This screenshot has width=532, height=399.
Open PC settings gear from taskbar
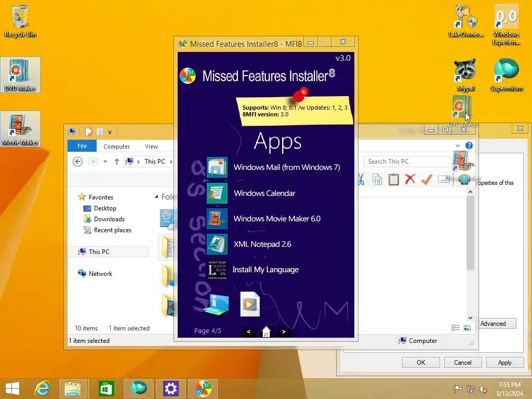click(170, 389)
